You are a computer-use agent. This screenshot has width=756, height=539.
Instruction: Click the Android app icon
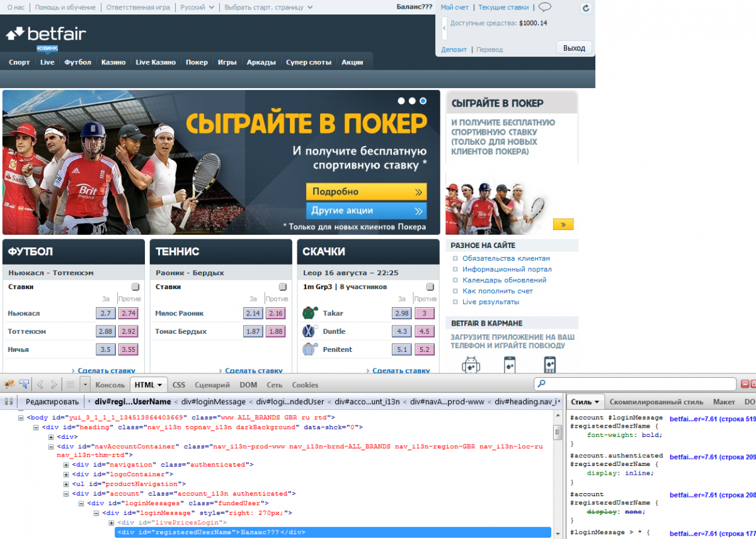tap(470, 365)
